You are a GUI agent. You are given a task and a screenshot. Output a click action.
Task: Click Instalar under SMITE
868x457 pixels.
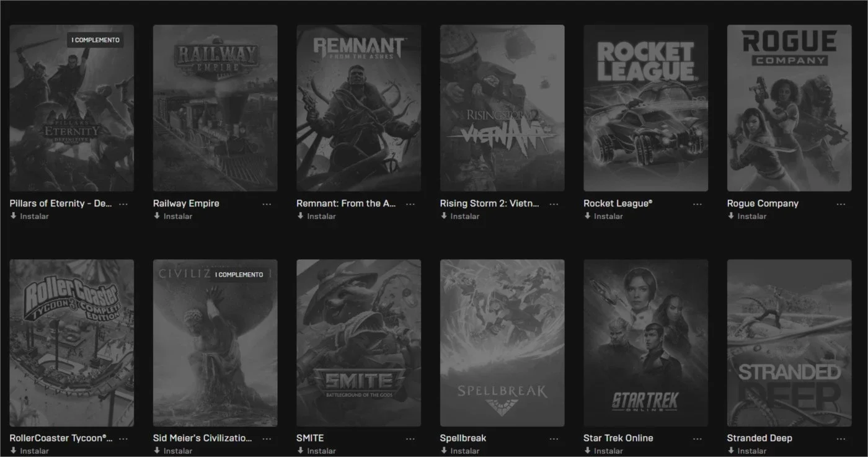(x=316, y=451)
